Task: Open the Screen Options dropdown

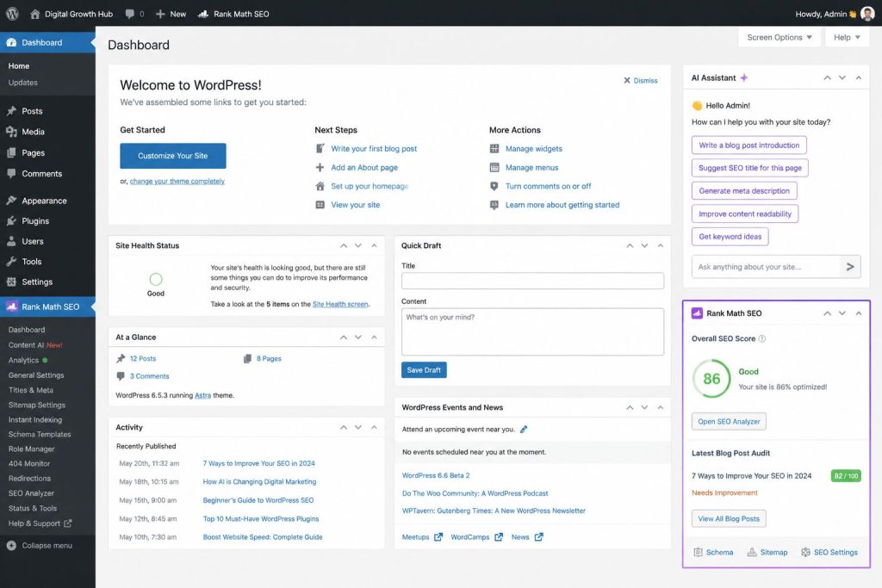Action: click(779, 37)
